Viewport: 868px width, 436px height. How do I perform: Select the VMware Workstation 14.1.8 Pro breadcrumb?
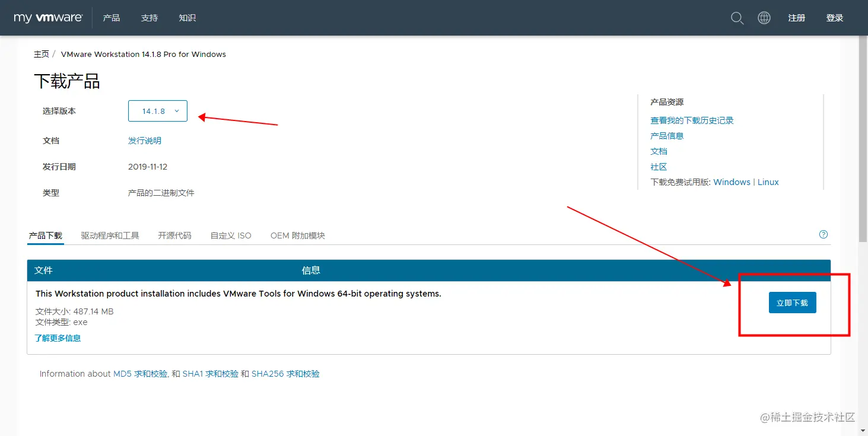coord(144,54)
